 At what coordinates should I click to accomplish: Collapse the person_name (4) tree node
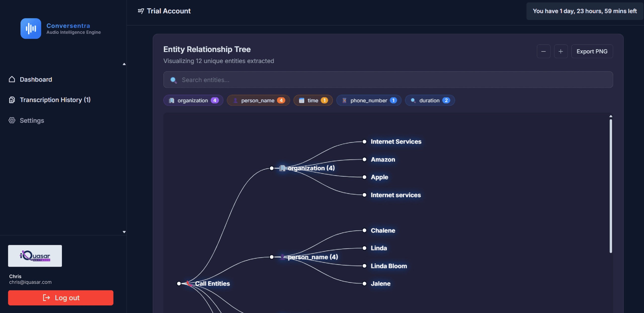[272, 257]
